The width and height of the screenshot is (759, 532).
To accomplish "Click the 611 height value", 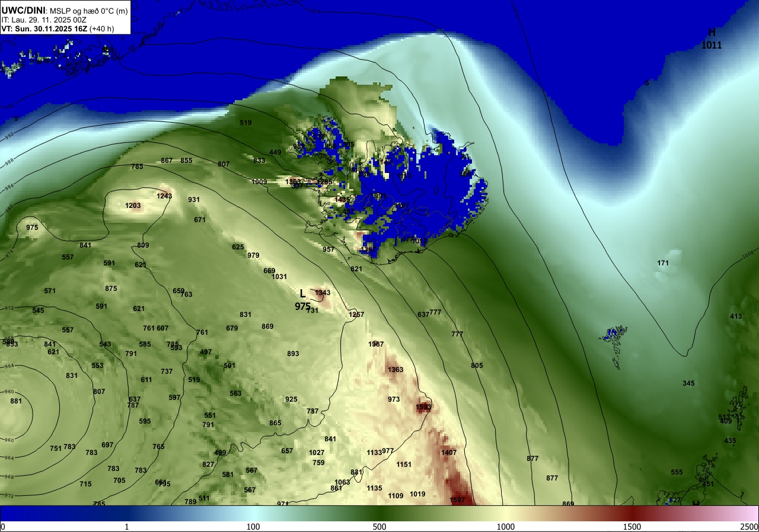I will 146,380.
